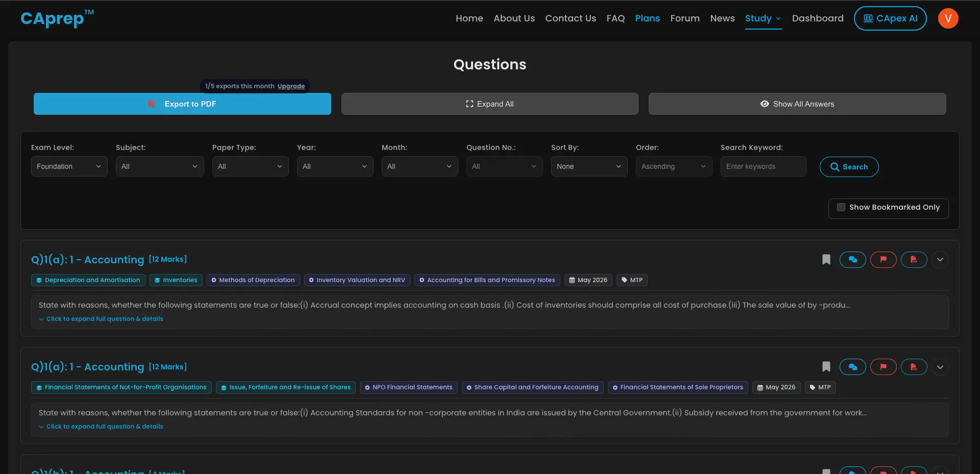Open discussion for the Depreciation and Amortisation question

(x=853, y=260)
